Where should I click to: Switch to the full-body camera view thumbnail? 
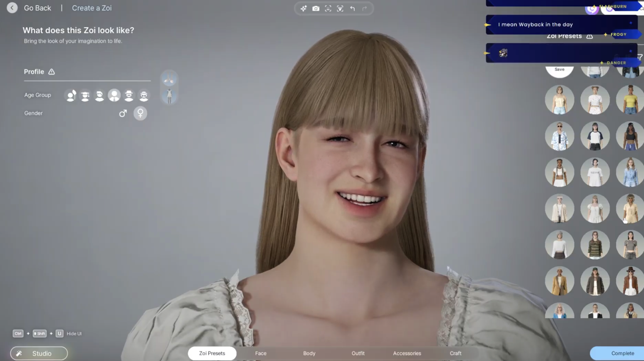[x=169, y=96]
